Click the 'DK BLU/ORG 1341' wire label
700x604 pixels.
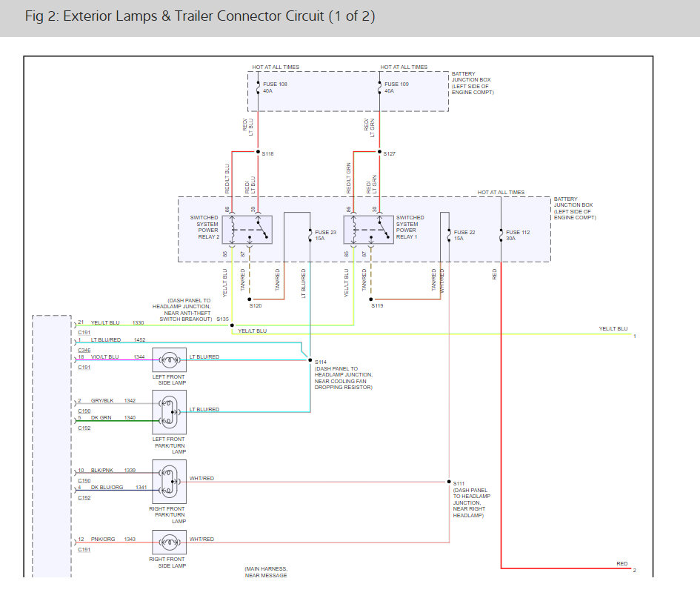coord(119,488)
